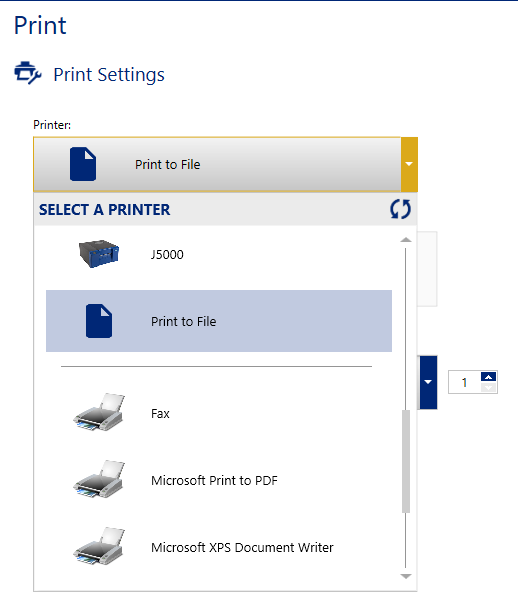
Task: Click file icon in Printer combo box
Action: [x=83, y=164]
